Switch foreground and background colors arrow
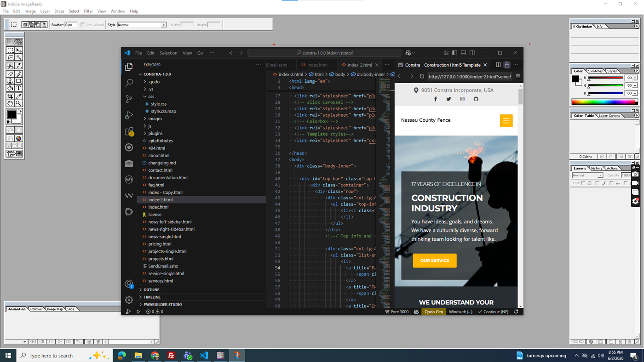 coord(20,111)
